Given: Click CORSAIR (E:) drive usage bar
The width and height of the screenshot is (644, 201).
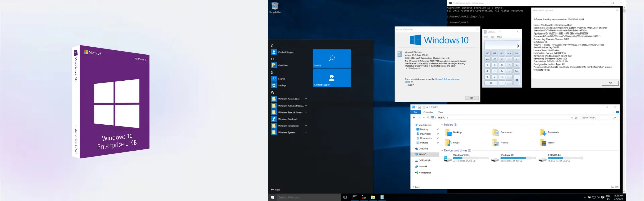Looking at the screenshot, I should click(x=566, y=158).
